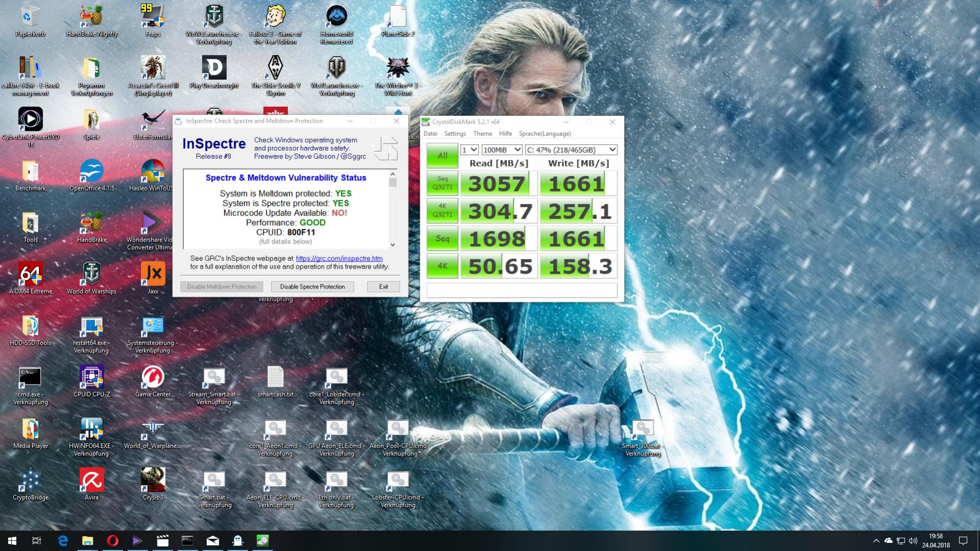Viewport: 980px width, 551px height.
Task: Click InSpectre scrollbar down arrow
Action: point(392,245)
